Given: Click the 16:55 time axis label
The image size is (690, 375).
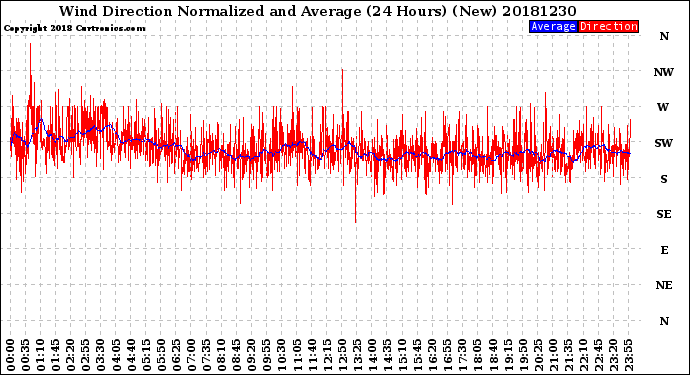Looking at the screenshot, I should 448,355.
